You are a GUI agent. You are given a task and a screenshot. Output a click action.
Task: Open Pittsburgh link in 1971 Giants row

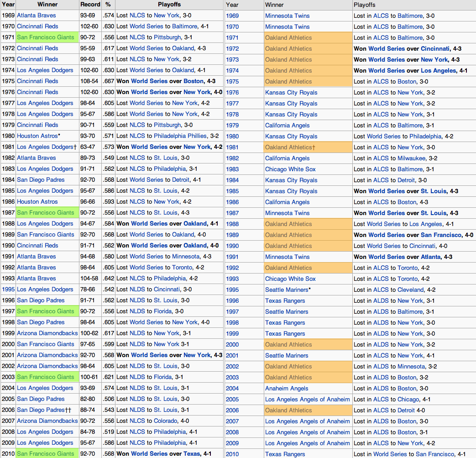(x=167, y=37)
